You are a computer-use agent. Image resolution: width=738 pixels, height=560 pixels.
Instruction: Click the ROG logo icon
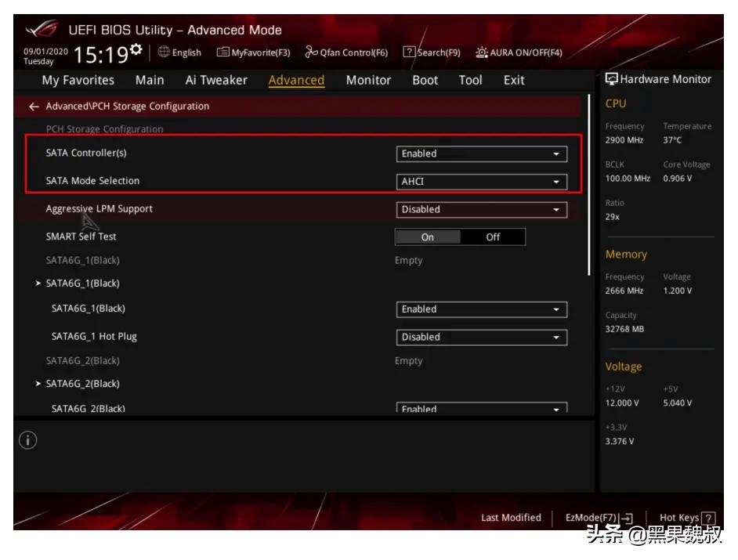pyautogui.click(x=42, y=29)
